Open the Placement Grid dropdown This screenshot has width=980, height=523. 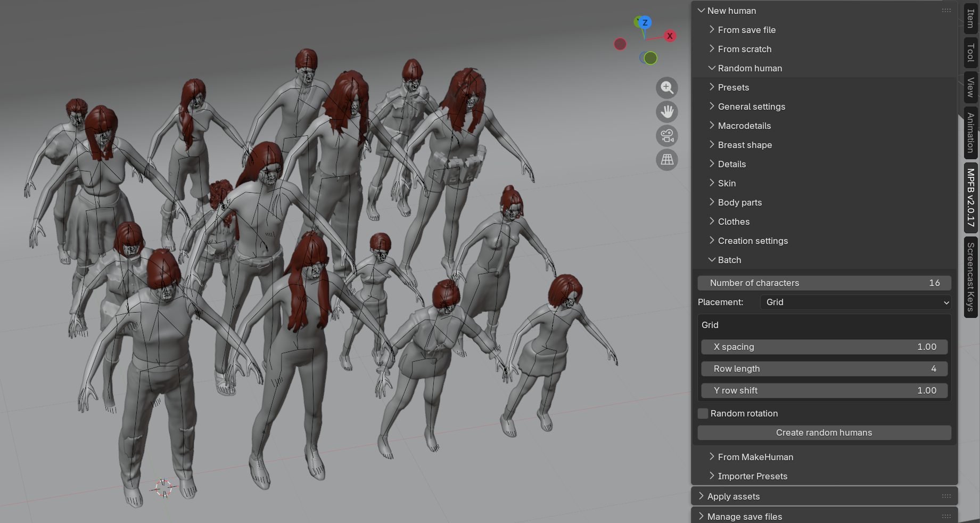pos(855,302)
